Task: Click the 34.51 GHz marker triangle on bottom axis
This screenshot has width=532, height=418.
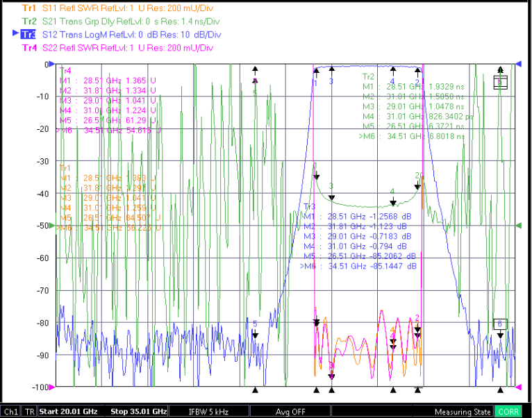Action: (x=500, y=390)
